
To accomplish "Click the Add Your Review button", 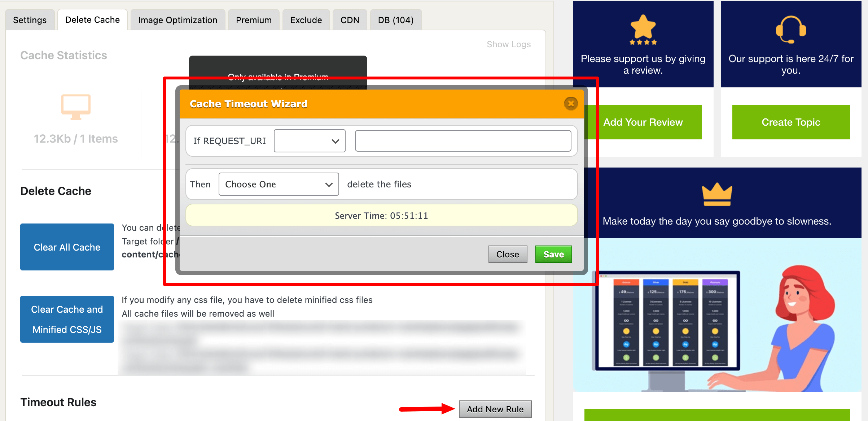I will point(643,122).
